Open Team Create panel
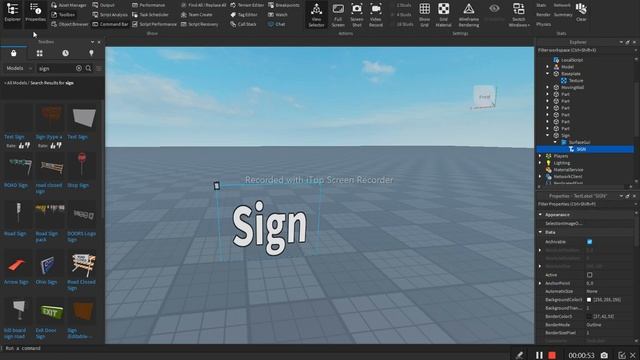Image resolution: width=640 pixels, height=360 pixels. [196, 15]
